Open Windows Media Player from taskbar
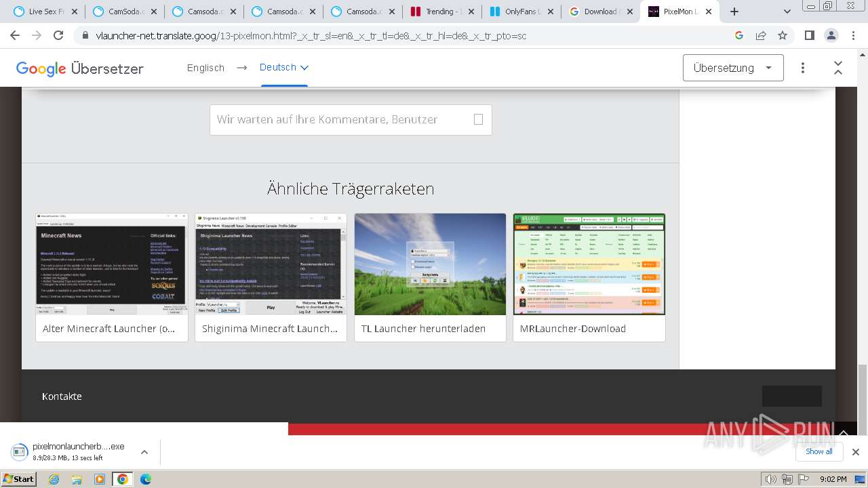 (x=100, y=479)
